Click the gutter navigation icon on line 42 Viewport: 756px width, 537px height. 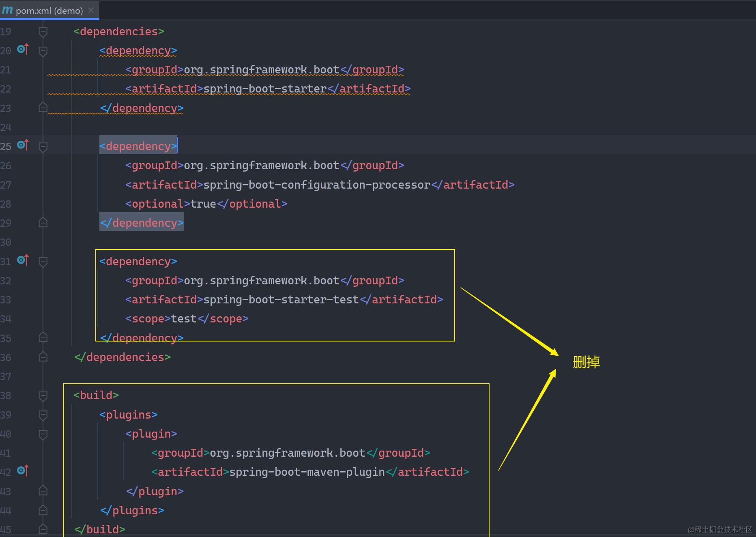(23, 471)
